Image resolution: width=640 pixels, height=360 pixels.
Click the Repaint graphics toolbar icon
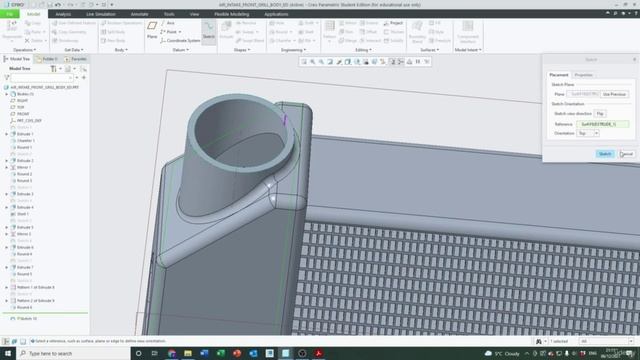click(330, 62)
